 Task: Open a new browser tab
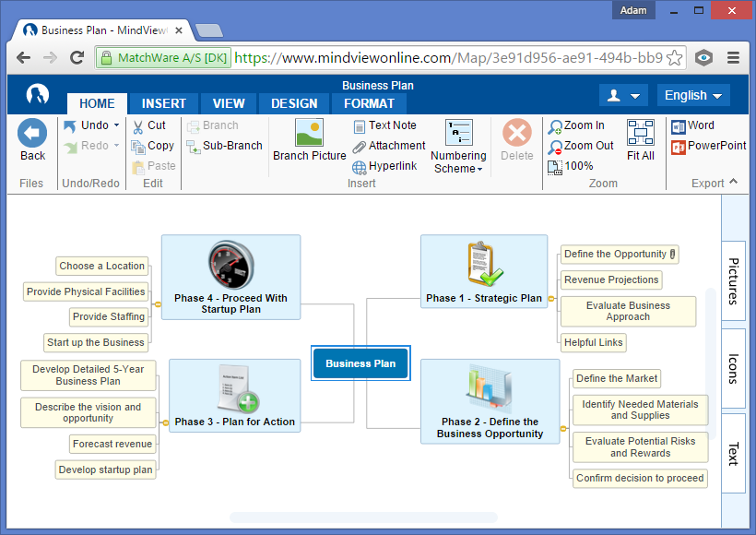point(209,30)
